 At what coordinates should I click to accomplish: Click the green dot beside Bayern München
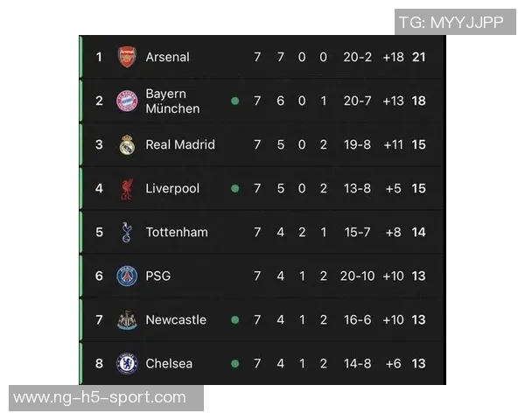pyautogui.click(x=234, y=101)
